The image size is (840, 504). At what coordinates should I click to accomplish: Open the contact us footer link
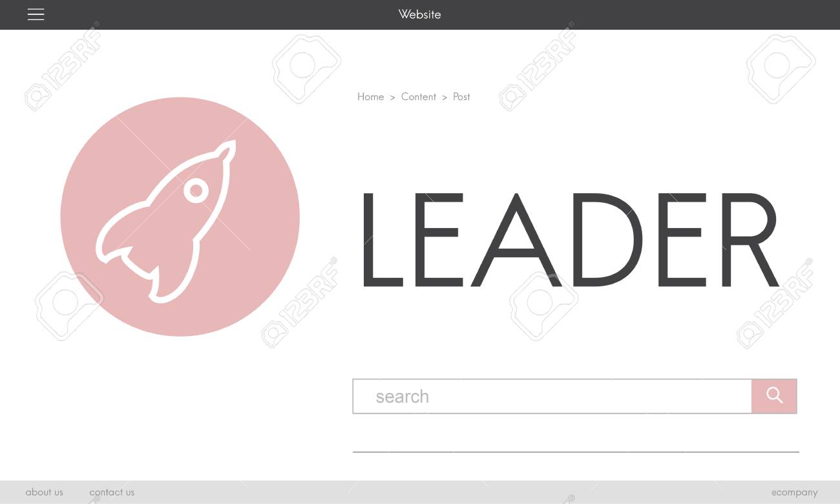(112, 492)
